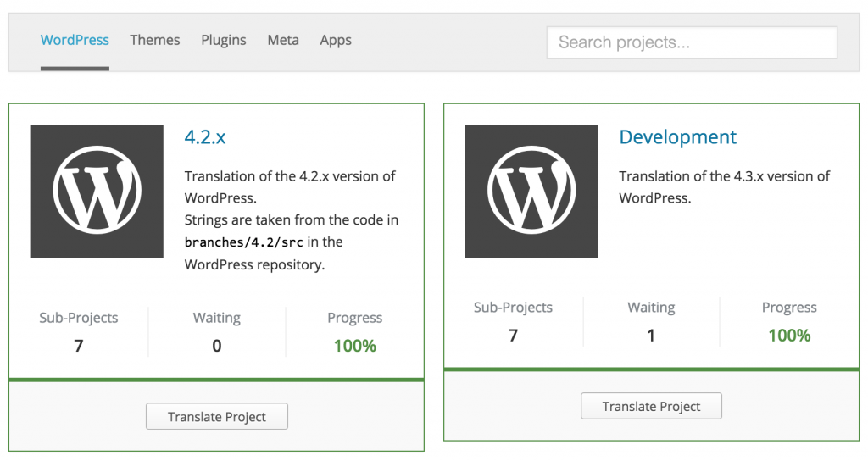Click the WordPress logo on the Development card

click(x=531, y=191)
